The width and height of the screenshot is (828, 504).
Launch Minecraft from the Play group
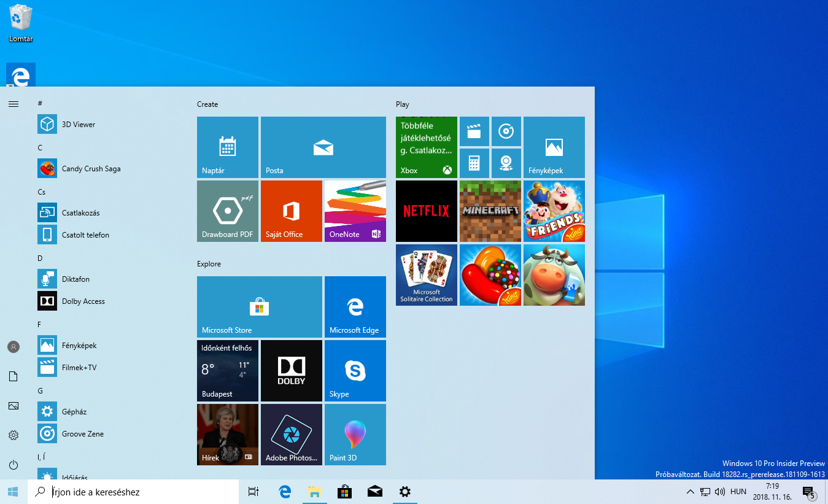[x=490, y=211]
